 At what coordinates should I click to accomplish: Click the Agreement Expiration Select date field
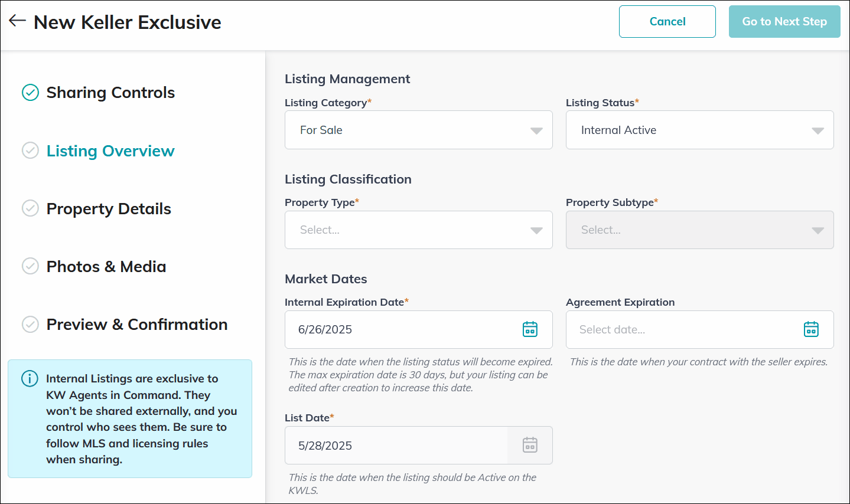tap(700, 329)
